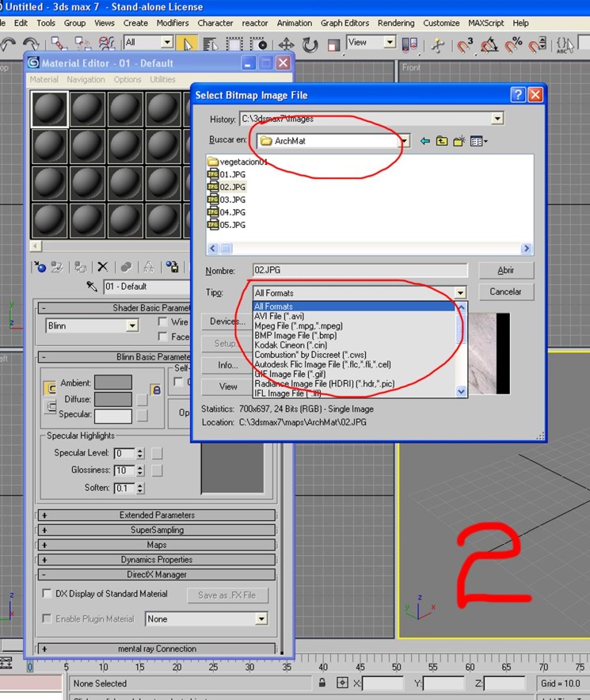Click the Use Pivot Point Center icon
590x700 pixels.
(x=409, y=44)
